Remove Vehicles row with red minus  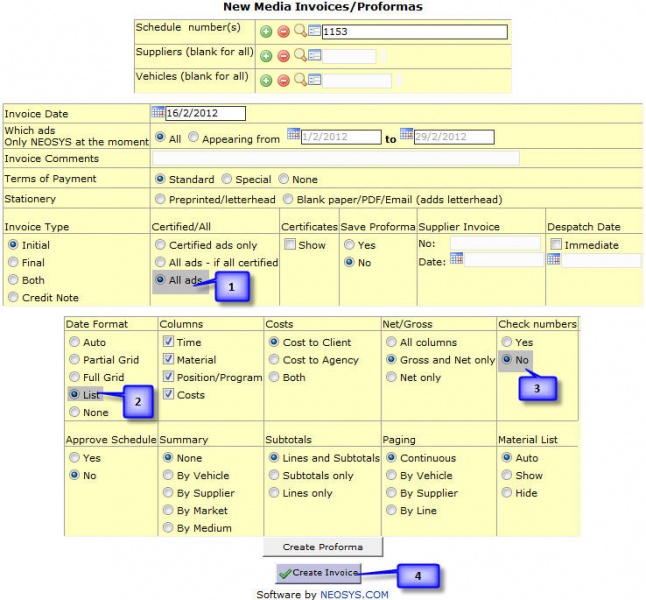[x=283, y=80]
